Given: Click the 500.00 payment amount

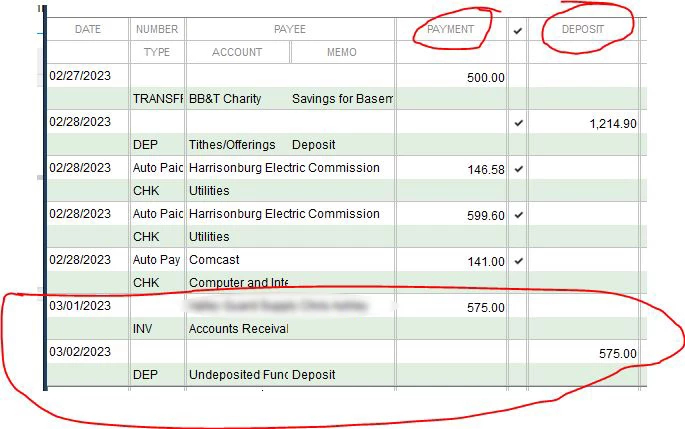Looking at the screenshot, I should point(485,78).
